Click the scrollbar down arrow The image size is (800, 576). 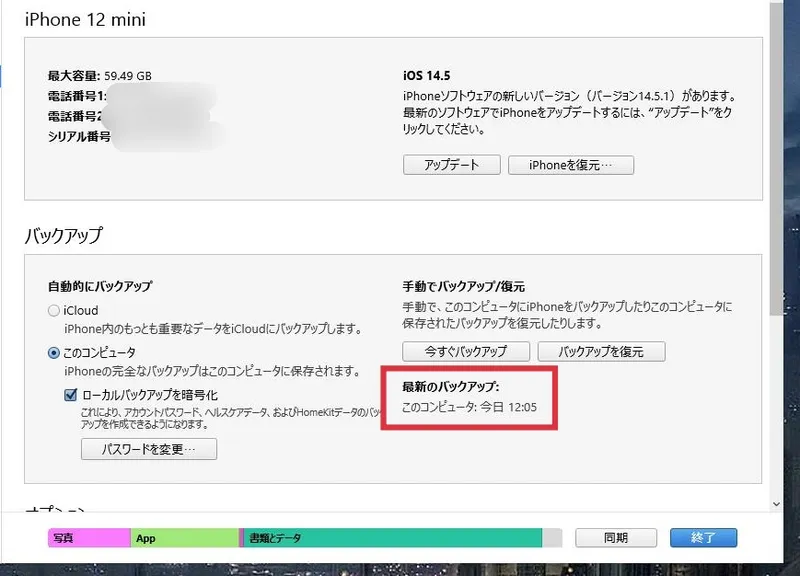777,504
